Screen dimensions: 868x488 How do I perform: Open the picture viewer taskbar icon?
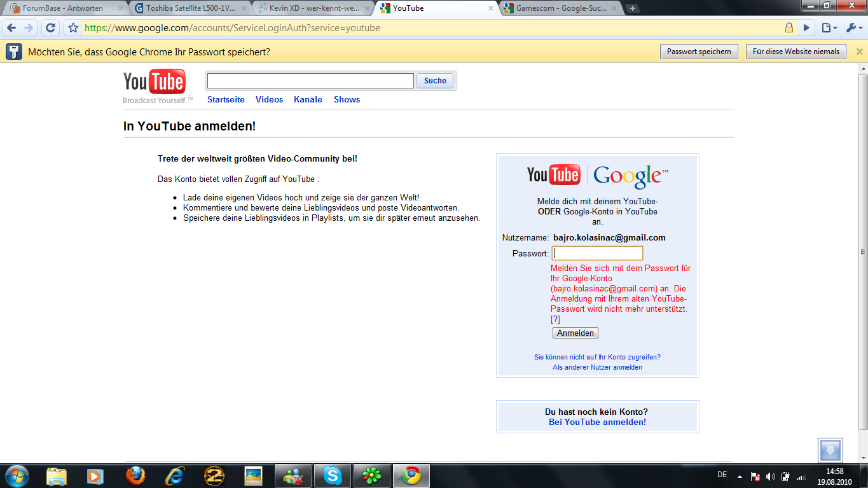[253, 476]
